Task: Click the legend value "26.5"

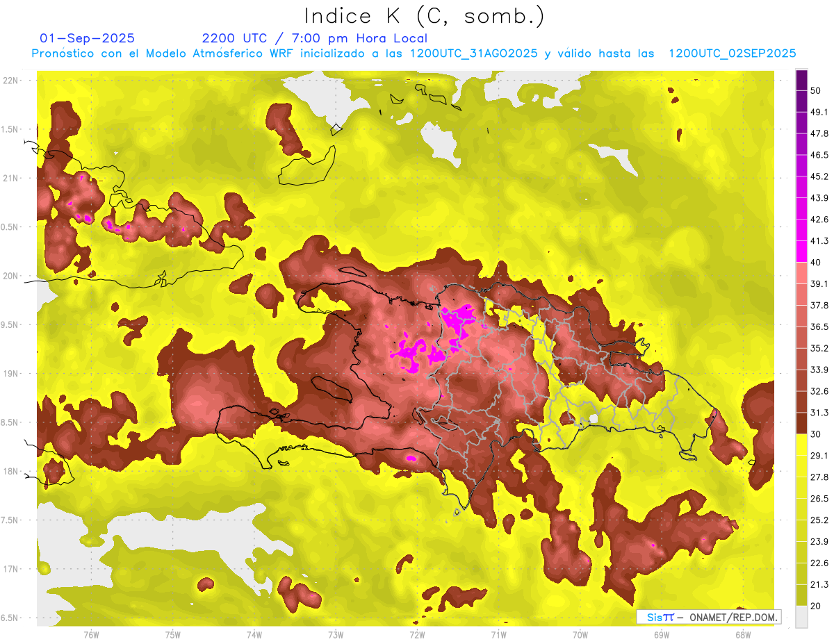Action: [x=819, y=499]
